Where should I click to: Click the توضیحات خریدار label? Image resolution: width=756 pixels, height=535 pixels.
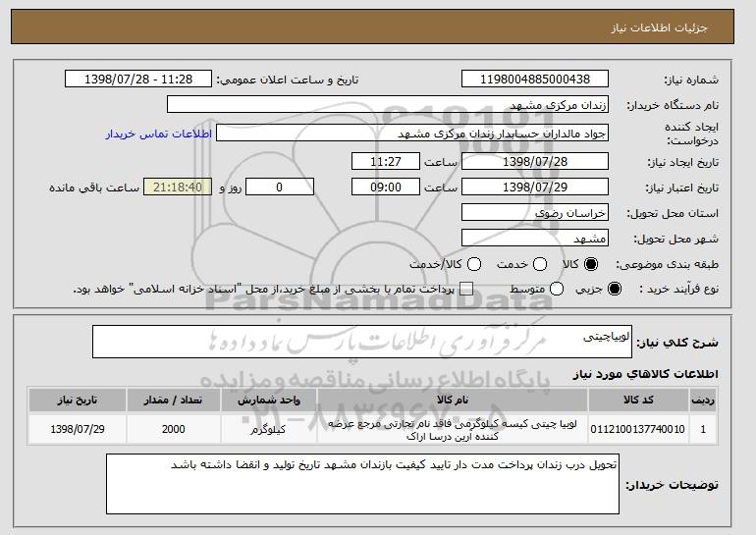pyautogui.click(x=673, y=485)
